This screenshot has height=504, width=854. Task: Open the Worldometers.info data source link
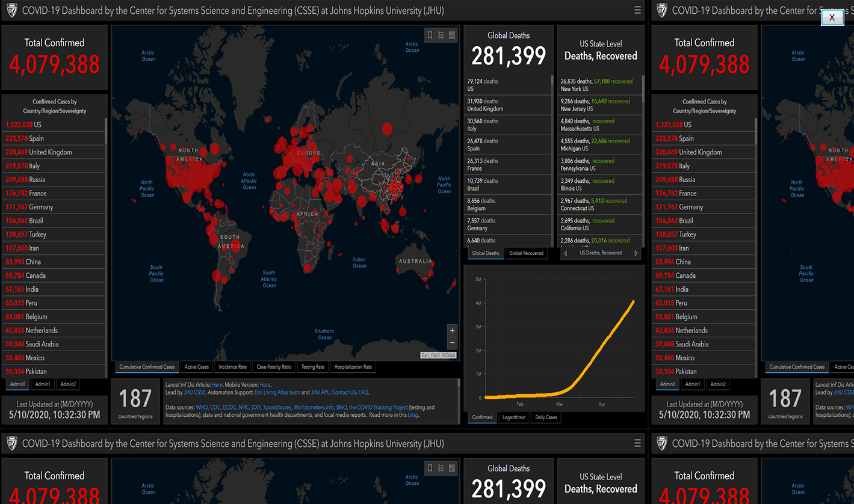coord(314,408)
